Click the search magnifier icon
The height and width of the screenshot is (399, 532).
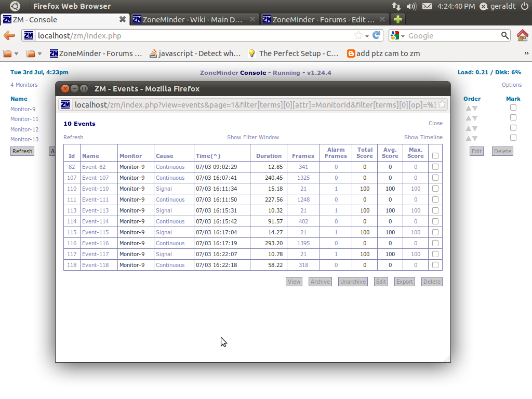[504, 35]
